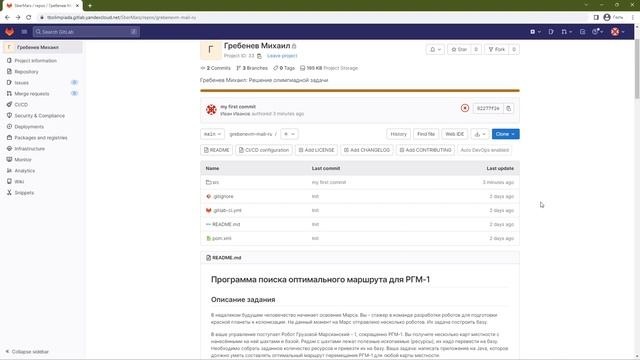
Task: Open the 'my first commit' message link
Action: coord(238,107)
